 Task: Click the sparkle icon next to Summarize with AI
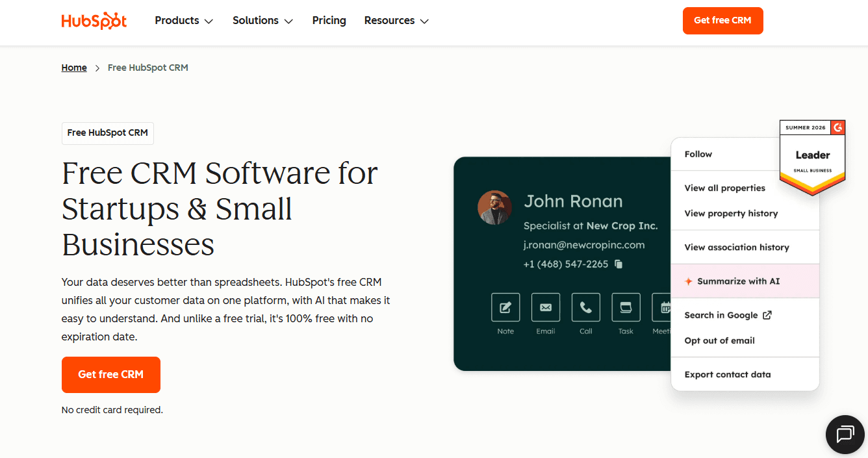pyautogui.click(x=689, y=281)
